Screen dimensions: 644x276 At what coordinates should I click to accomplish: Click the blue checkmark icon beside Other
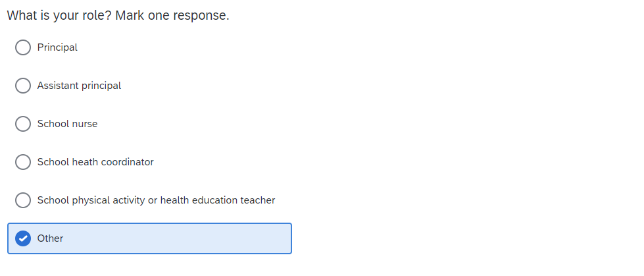click(x=23, y=238)
